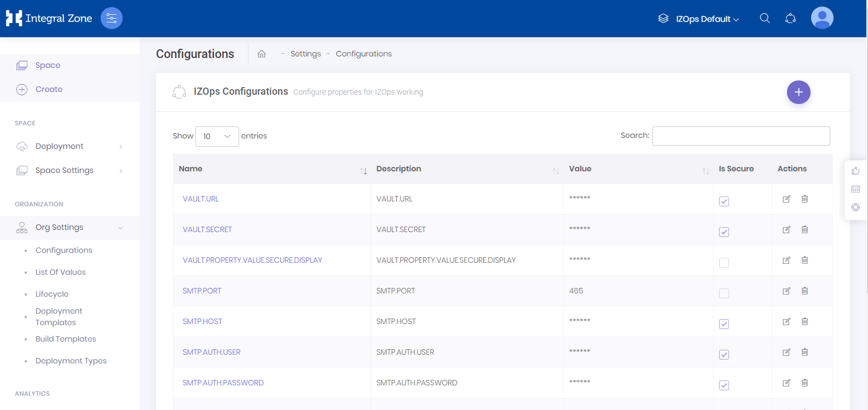
Task: Open the IZOps Default space dropdown
Action: click(698, 19)
